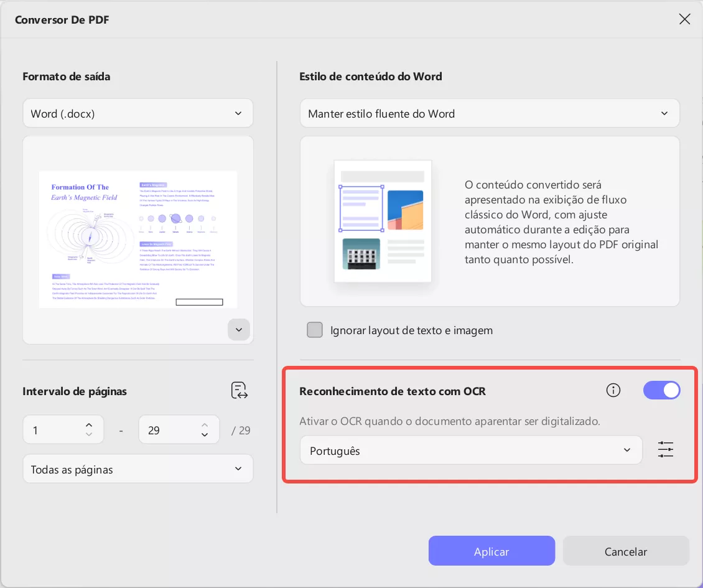Click the page extraction icon beside Intervalo de páginas
Viewport: 703px width, 588px height.
point(240,390)
